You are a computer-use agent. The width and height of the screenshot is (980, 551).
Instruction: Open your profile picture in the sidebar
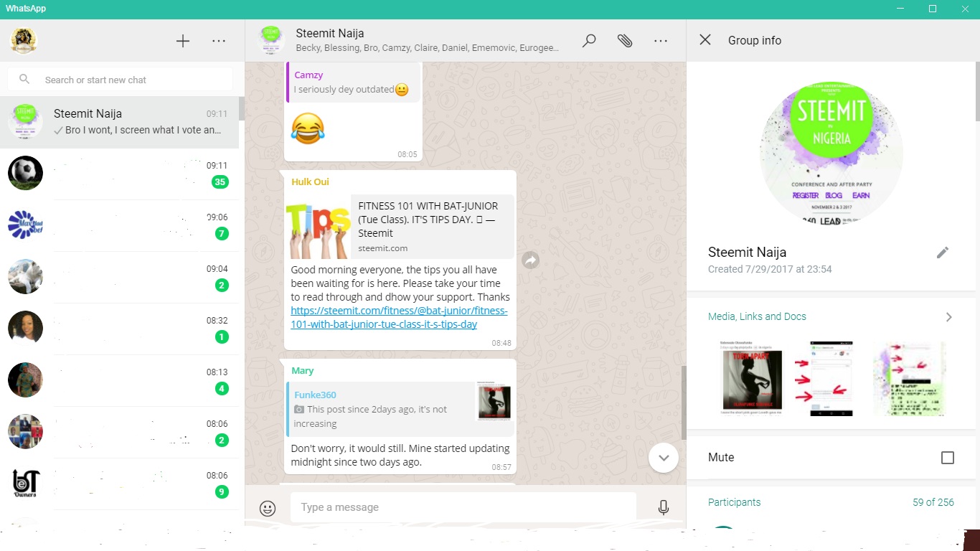point(24,41)
